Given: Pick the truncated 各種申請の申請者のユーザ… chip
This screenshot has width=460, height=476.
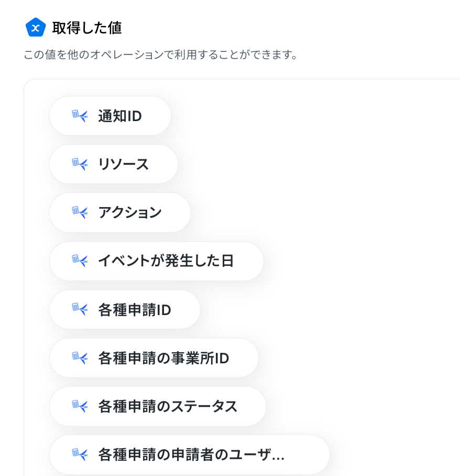Looking at the screenshot, I should tap(189, 455).
